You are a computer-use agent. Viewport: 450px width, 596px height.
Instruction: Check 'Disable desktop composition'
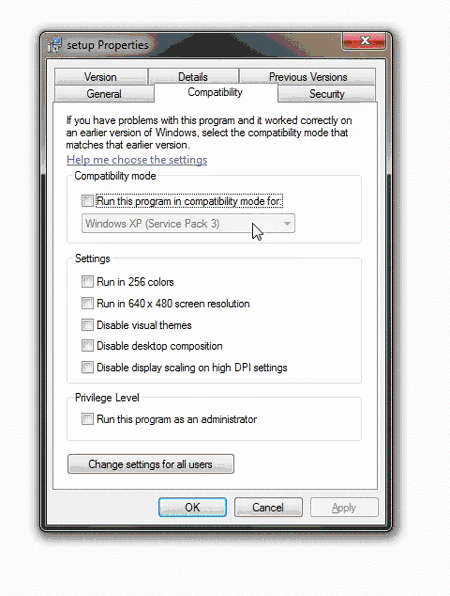tap(87, 346)
